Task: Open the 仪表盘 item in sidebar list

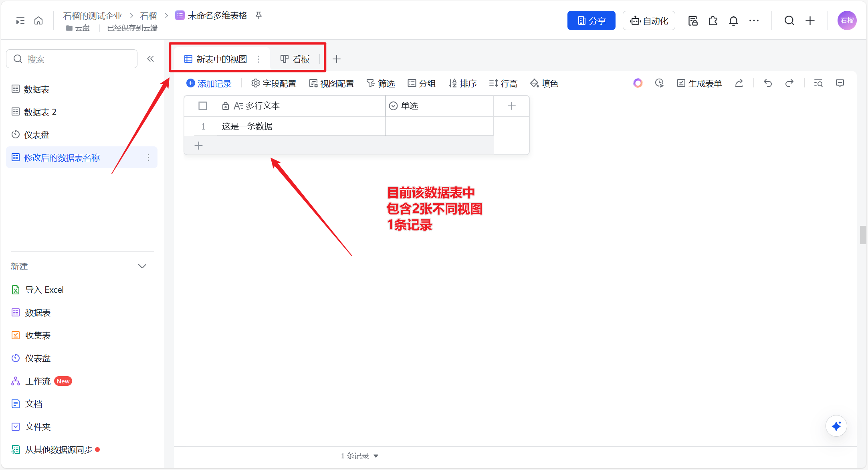Action: (36, 135)
